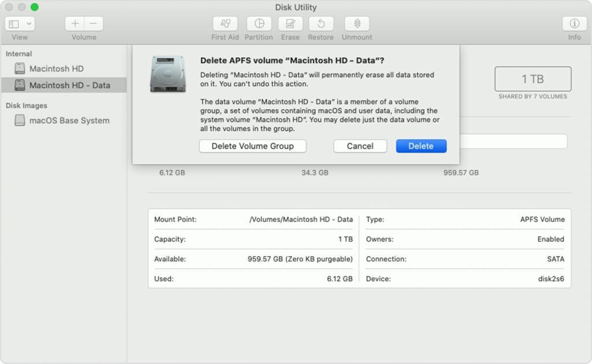Cancel the delete volume dialog
The image size is (592, 364).
(360, 146)
